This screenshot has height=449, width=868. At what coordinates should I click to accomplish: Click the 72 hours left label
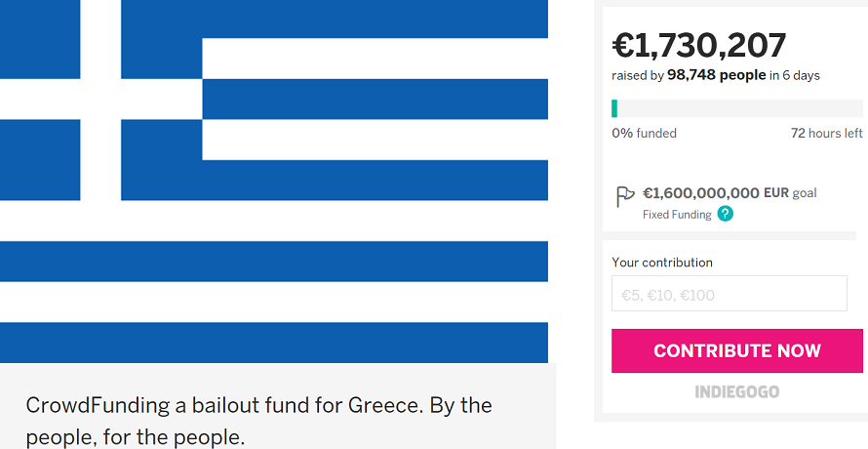(x=826, y=133)
